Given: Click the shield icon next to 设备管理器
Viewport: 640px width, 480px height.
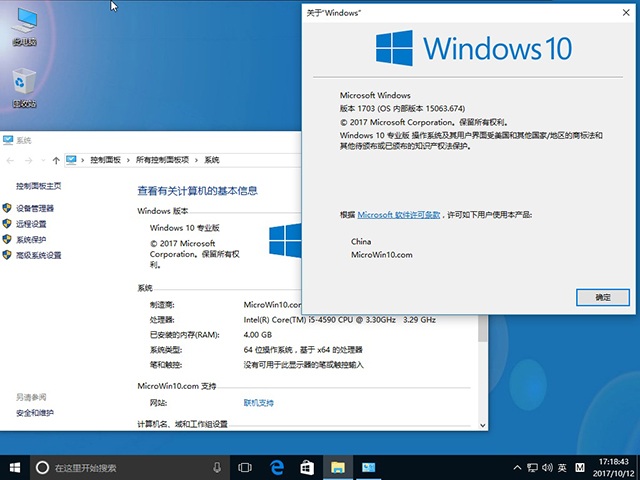Looking at the screenshot, I should point(7,208).
